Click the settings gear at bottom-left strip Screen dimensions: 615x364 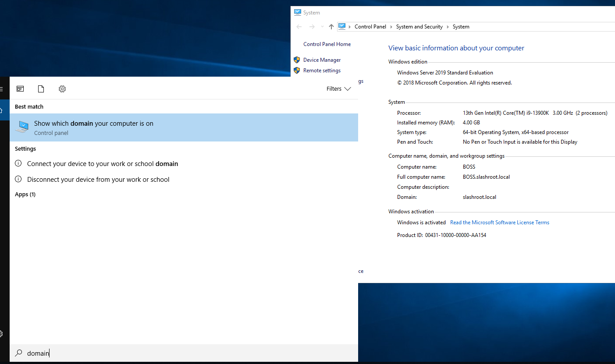[x=1, y=334]
